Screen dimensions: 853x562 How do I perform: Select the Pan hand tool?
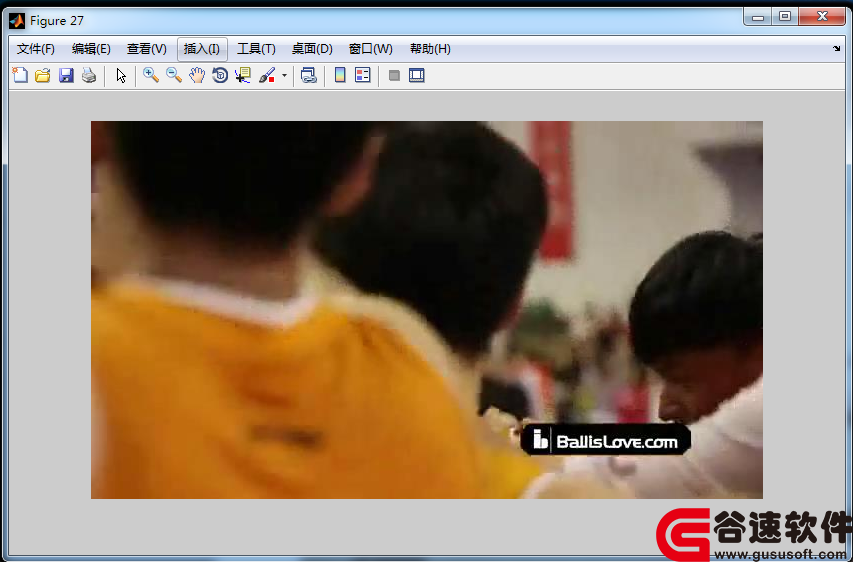click(x=197, y=75)
